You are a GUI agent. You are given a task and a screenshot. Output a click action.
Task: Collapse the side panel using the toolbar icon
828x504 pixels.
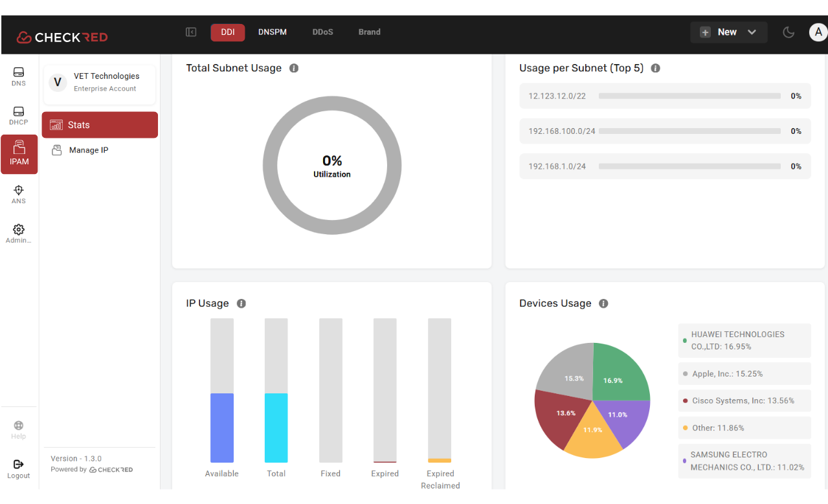[x=190, y=31]
